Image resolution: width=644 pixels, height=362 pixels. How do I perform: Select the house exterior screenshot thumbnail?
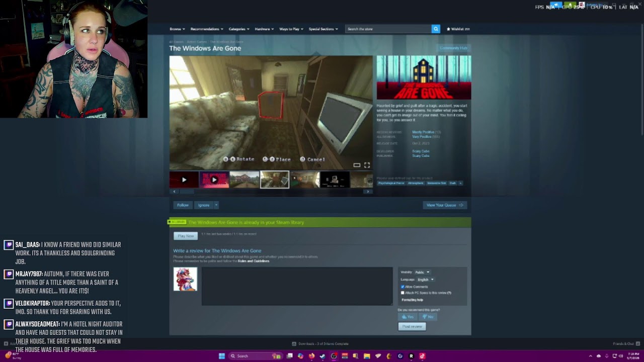(245, 179)
